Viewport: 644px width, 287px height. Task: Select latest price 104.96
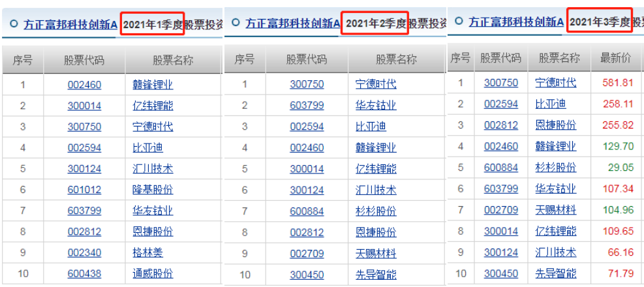(618, 210)
